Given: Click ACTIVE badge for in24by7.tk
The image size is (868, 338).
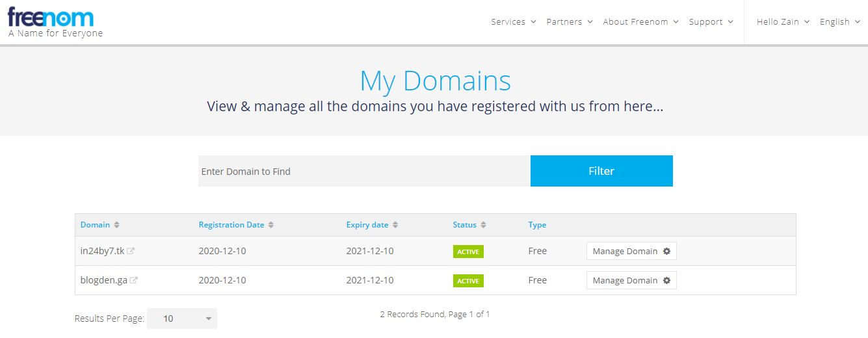Looking at the screenshot, I should [x=468, y=252].
